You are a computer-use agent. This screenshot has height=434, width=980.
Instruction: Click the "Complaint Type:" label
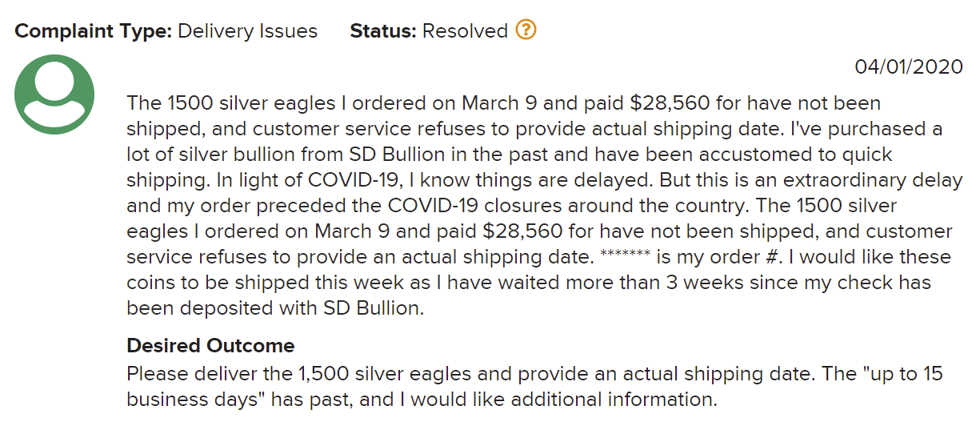[94, 31]
